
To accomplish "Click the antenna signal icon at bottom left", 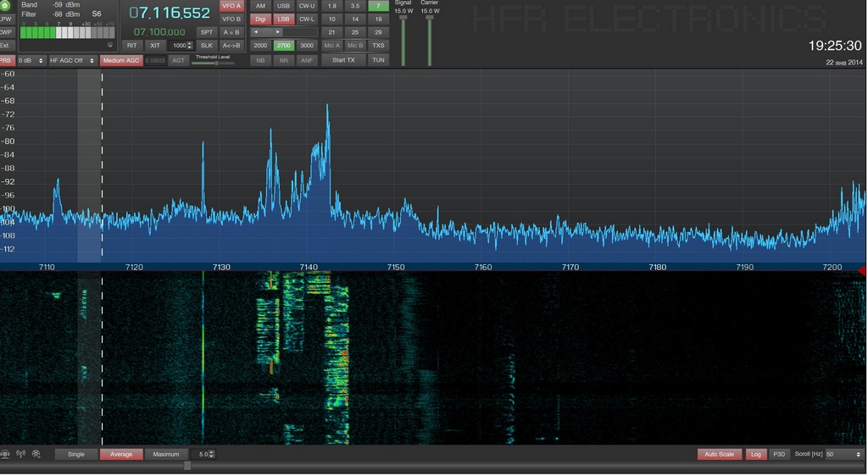I will click(20, 454).
